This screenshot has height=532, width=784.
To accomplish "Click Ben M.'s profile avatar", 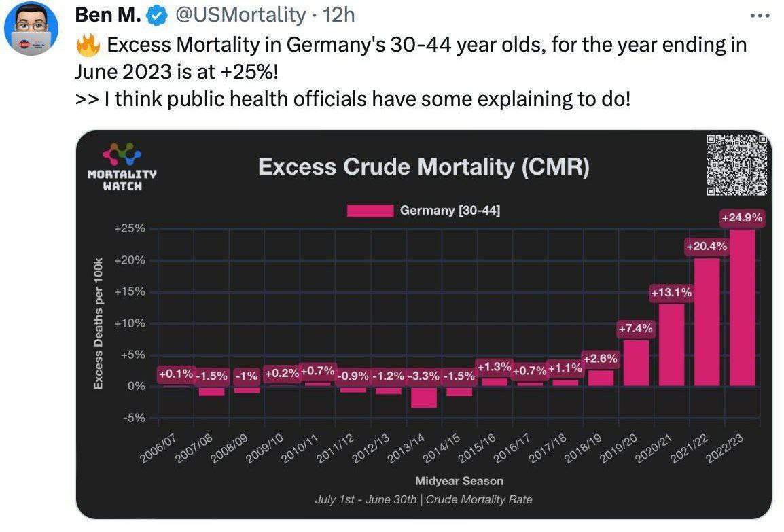I will click(x=31, y=28).
